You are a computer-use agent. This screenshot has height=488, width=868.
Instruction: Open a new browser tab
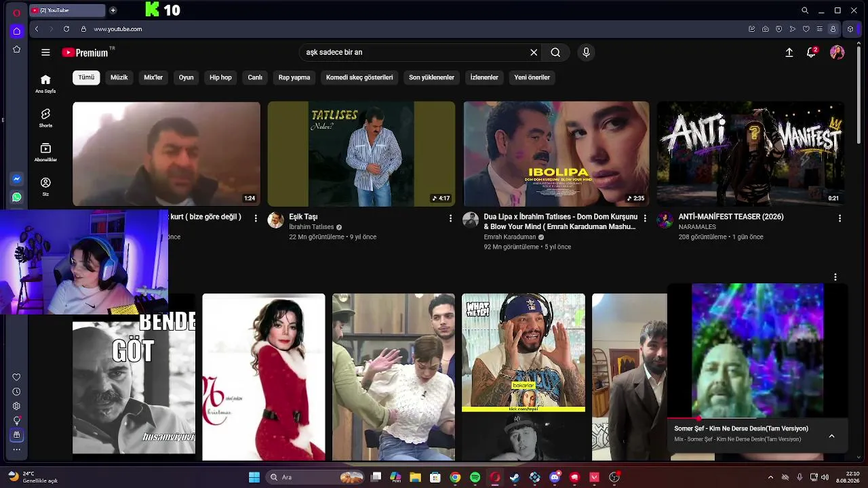tap(113, 10)
